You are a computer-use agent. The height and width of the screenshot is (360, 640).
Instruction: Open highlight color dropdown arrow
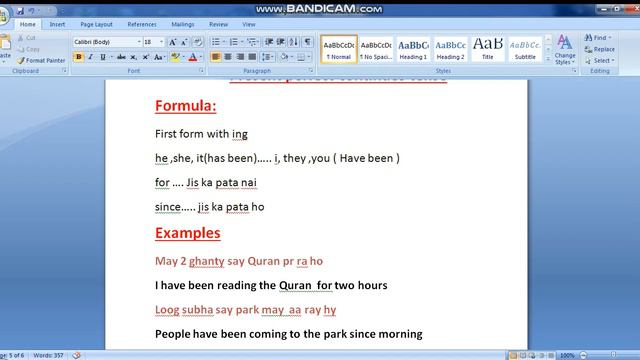click(x=183, y=57)
